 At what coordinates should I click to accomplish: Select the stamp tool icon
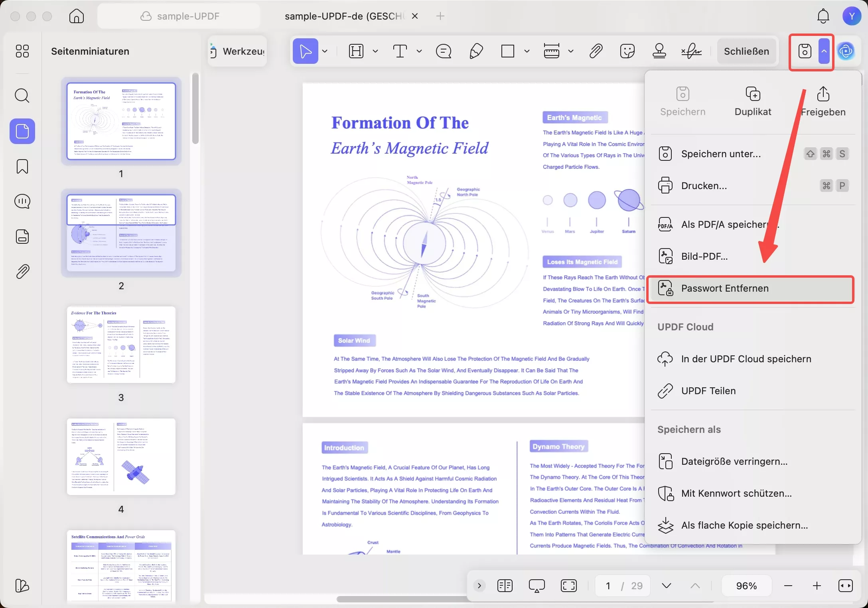[x=659, y=51]
